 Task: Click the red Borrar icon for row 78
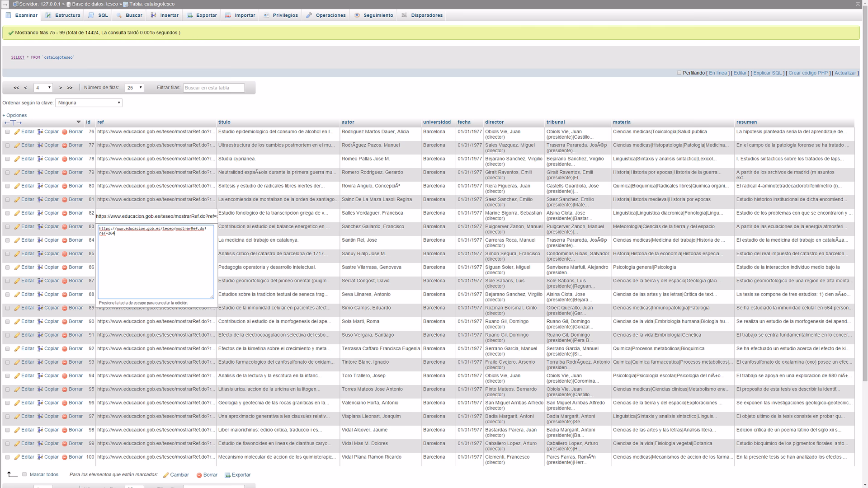pyautogui.click(x=65, y=159)
